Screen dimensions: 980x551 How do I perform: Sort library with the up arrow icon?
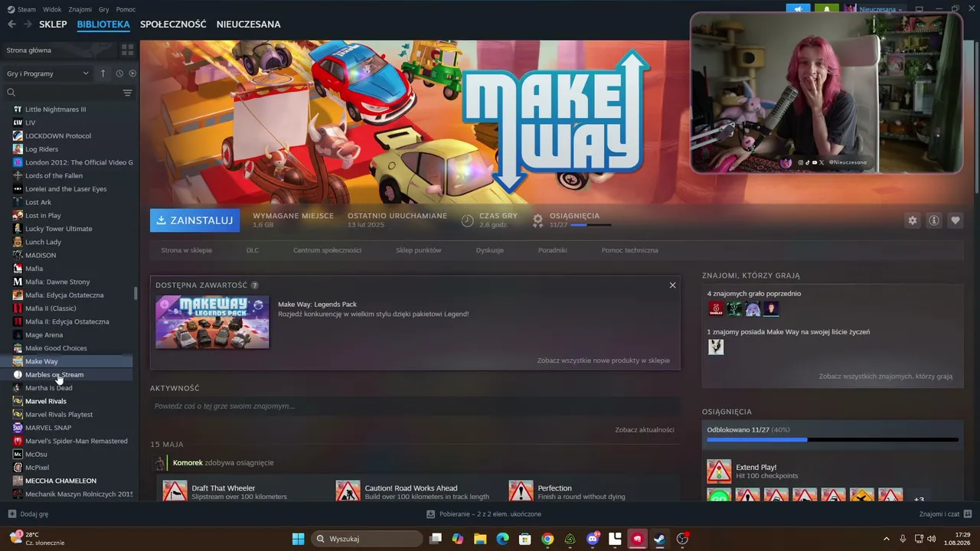[103, 73]
